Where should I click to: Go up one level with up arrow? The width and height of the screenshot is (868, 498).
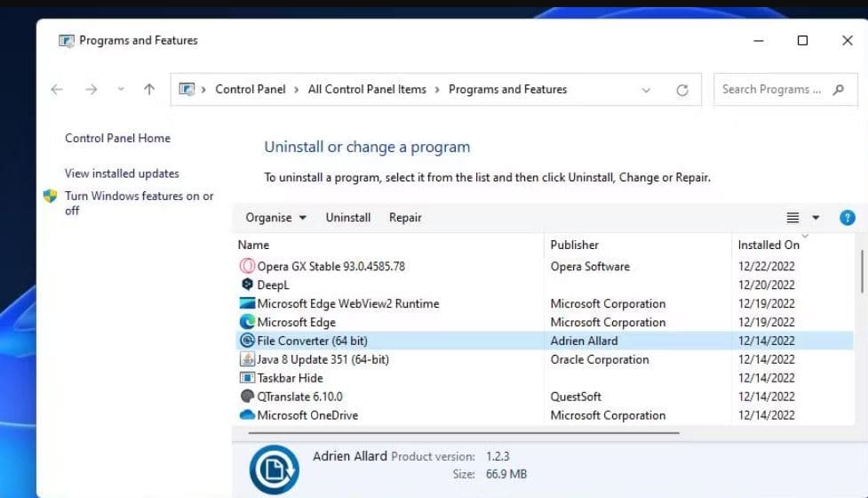coord(149,90)
